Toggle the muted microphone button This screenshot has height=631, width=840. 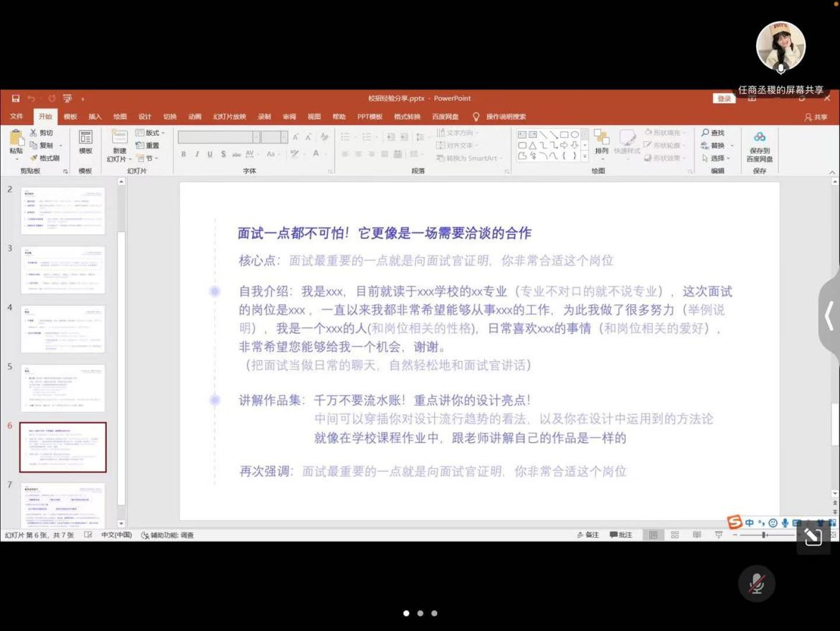(x=756, y=584)
